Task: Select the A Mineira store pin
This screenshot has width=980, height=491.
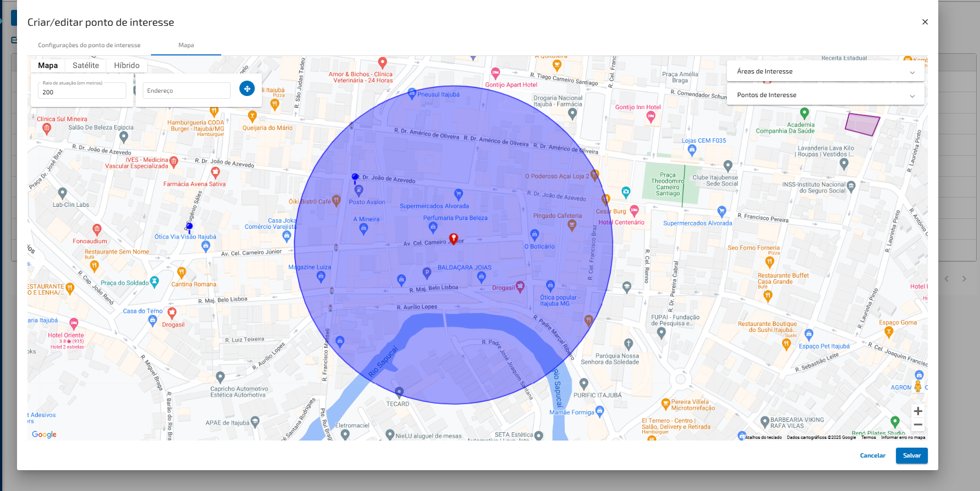Action: [x=363, y=229]
